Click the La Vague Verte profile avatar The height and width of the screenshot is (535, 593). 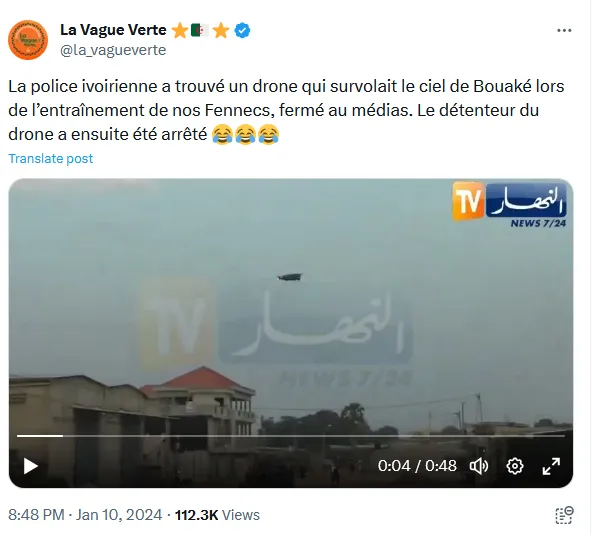(28, 40)
